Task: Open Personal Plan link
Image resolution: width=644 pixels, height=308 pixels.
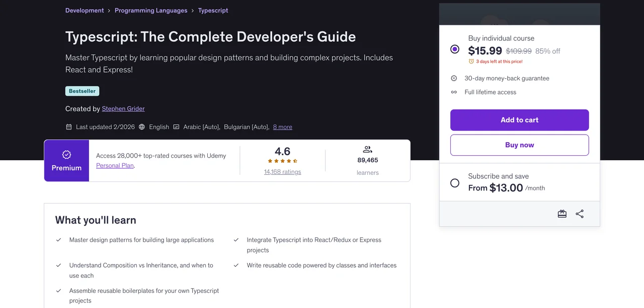Action: click(x=115, y=165)
